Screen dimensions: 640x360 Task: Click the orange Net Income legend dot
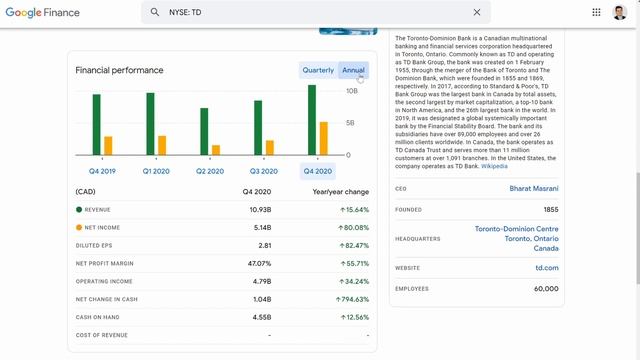coord(79,227)
